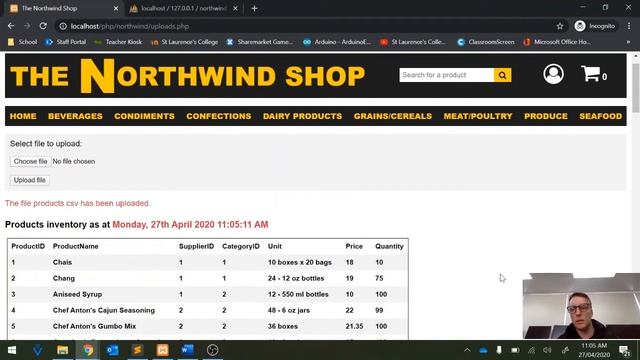Open File Explorer from the taskbar
Viewport: 640px width, 360px height.
pyautogui.click(x=62, y=350)
